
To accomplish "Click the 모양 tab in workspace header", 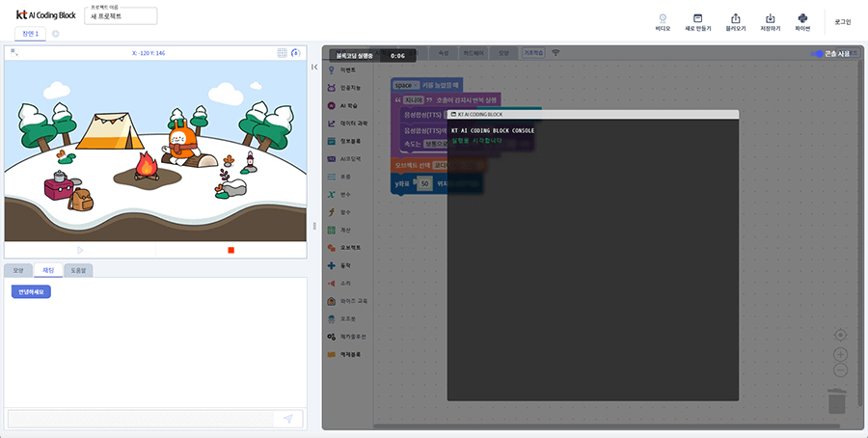I will pyautogui.click(x=503, y=53).
